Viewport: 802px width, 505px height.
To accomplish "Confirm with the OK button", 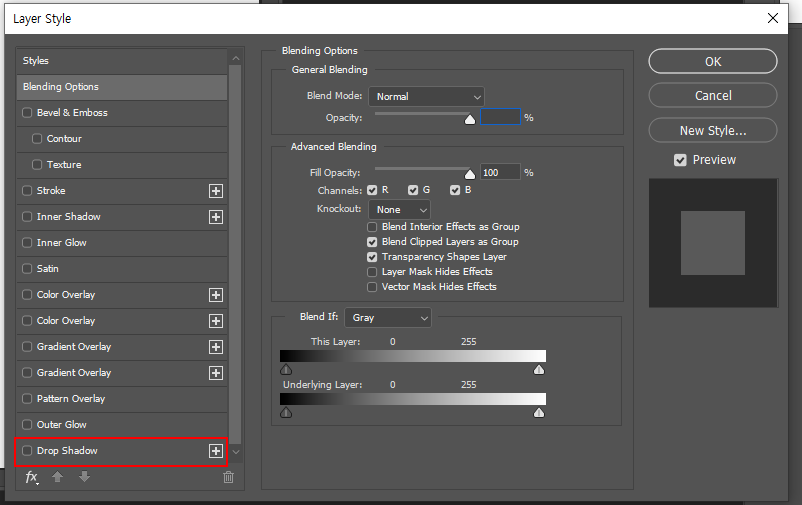I will [713, 61].
